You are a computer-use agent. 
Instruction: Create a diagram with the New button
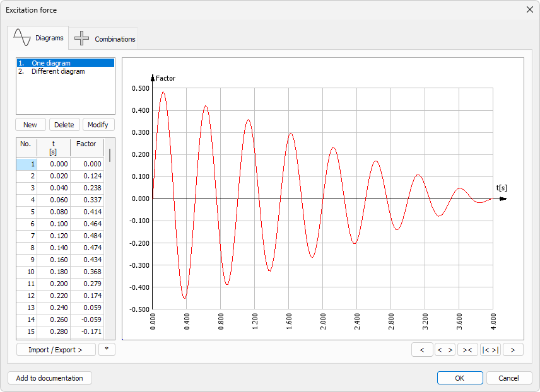click(30, 124)
